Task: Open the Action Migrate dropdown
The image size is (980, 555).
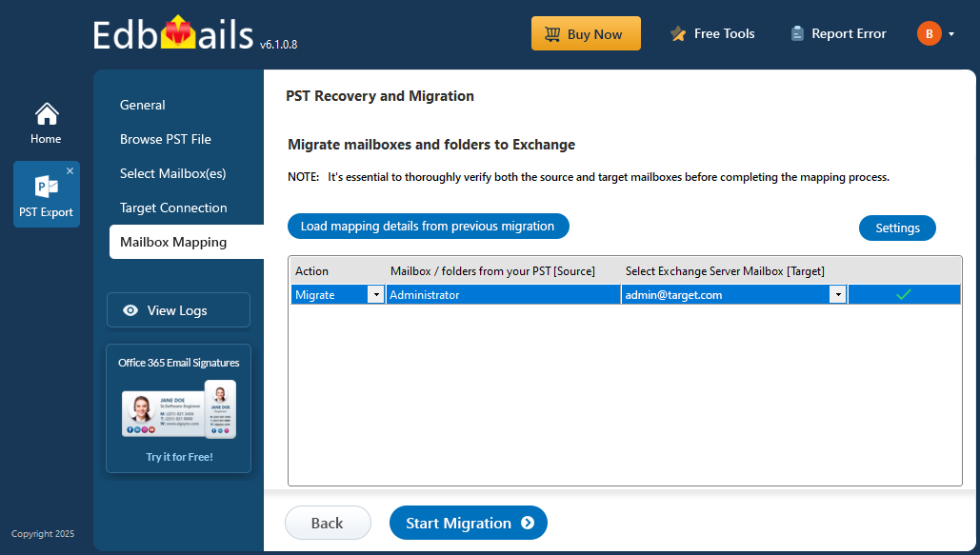Action: click(376, 295)
